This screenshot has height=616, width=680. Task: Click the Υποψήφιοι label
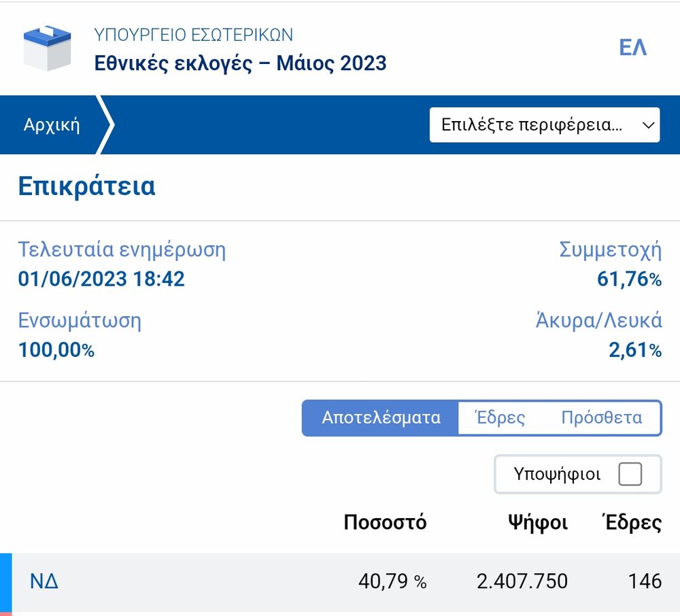tap(558, 474)
